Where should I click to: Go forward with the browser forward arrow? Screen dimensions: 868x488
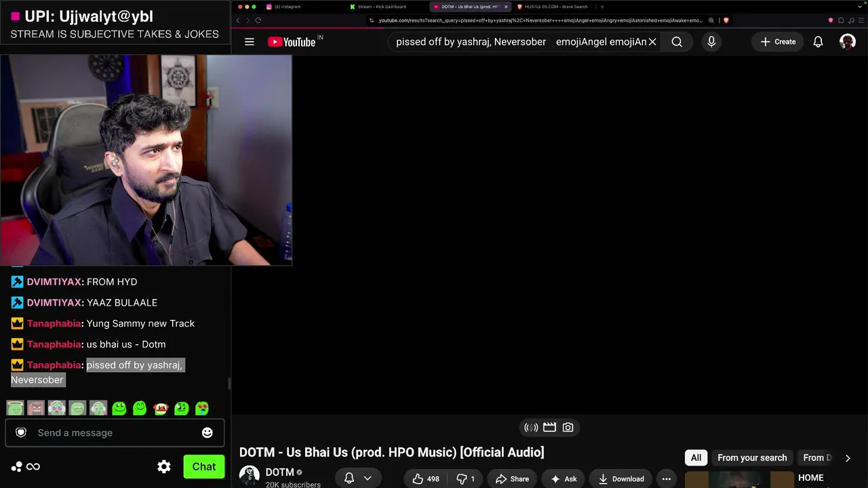pyautogui.click(x=248, y=20)
